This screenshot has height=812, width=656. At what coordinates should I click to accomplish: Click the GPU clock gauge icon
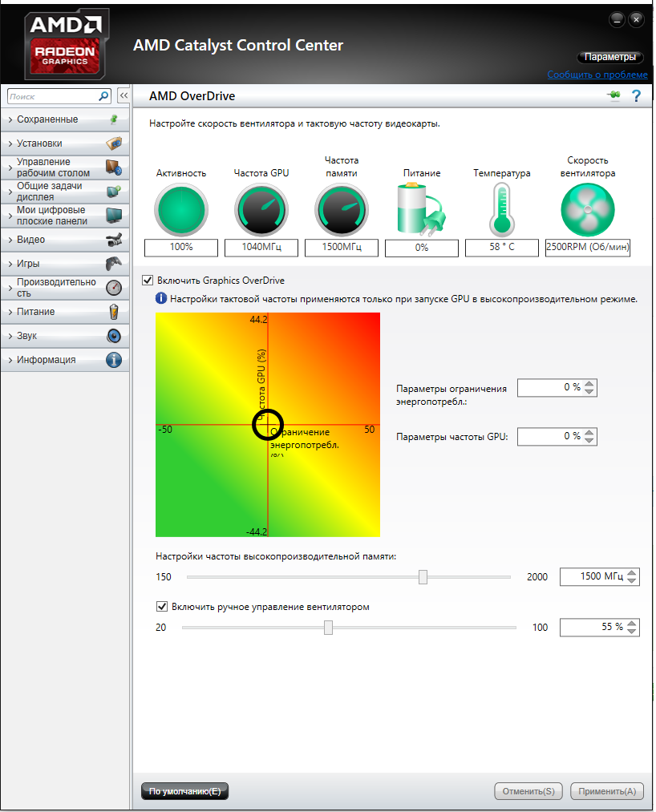tap(261, 209)
